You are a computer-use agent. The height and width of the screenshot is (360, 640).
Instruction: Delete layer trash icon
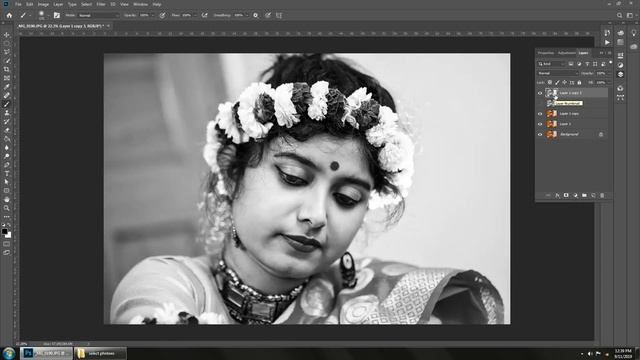point(602,196)
